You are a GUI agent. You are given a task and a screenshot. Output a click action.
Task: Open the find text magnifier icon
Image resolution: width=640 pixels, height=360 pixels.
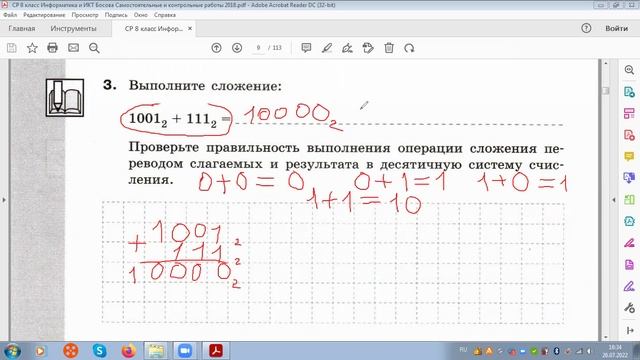[94, 48]
